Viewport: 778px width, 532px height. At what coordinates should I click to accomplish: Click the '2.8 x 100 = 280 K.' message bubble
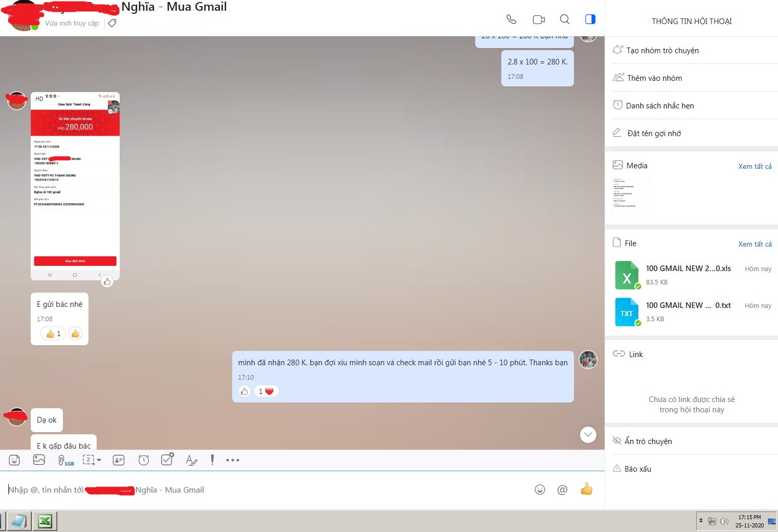coord(538,69)
